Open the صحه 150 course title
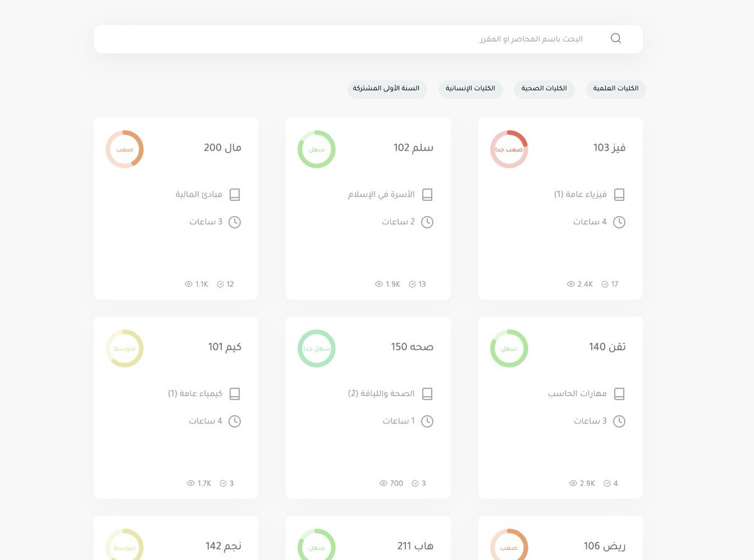Image resolution: width=754 pixels, height=560 pixels. point(412,347)
